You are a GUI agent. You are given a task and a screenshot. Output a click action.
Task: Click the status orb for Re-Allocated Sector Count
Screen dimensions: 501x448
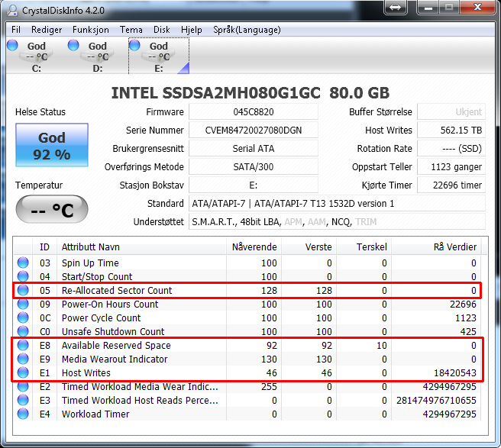23,290
